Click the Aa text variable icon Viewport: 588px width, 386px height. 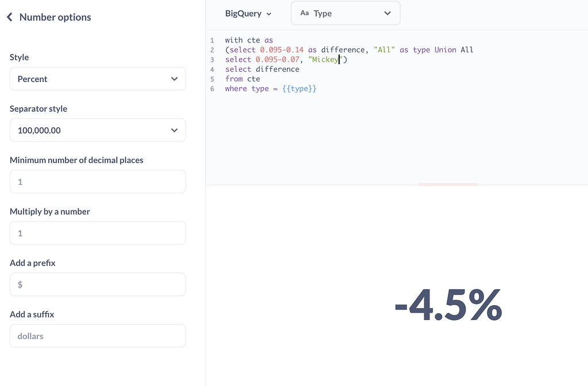pos(304,13)
